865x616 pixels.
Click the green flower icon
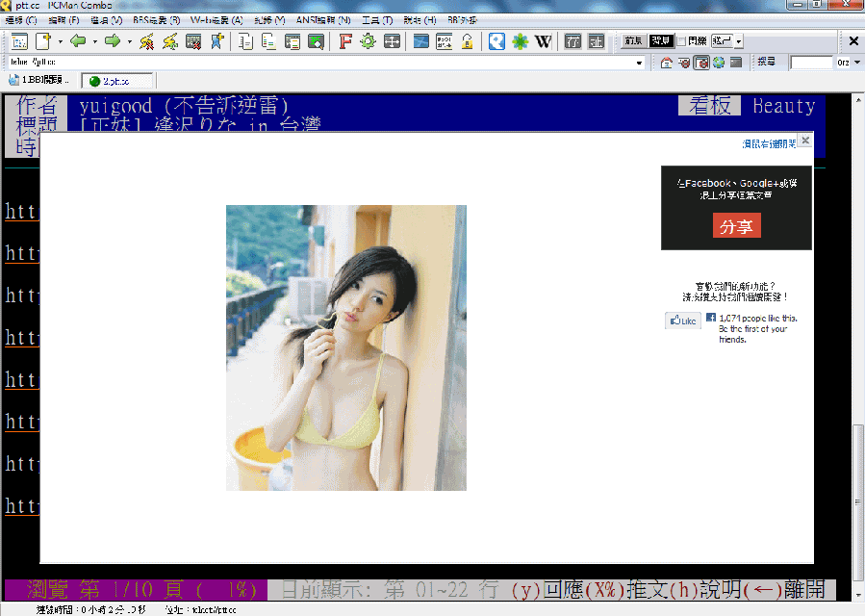pos(520,41)
